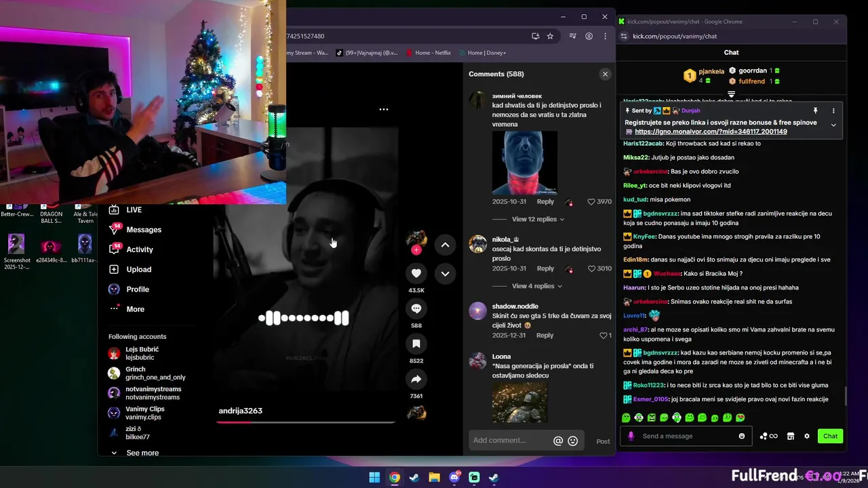Open Discord from the taskbar
This screenshot has height=488, width=868.
pos(454,477)
